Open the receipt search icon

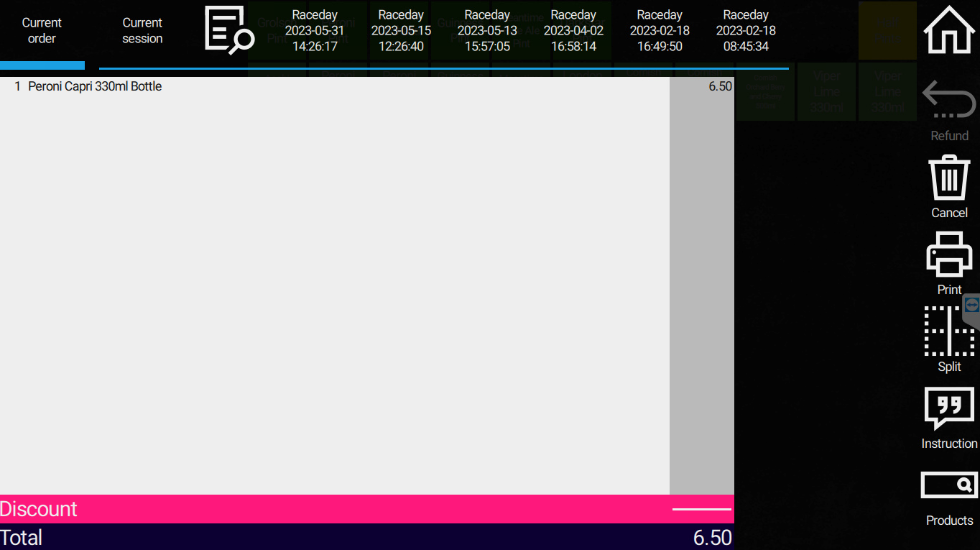[x=228, y=31]
